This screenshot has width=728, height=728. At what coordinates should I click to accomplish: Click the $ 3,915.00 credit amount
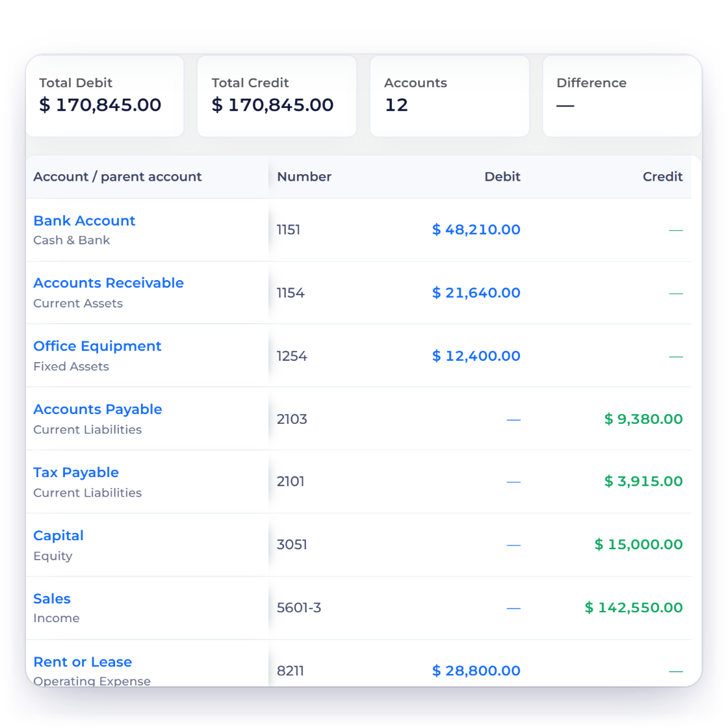[x=643, y=481]
